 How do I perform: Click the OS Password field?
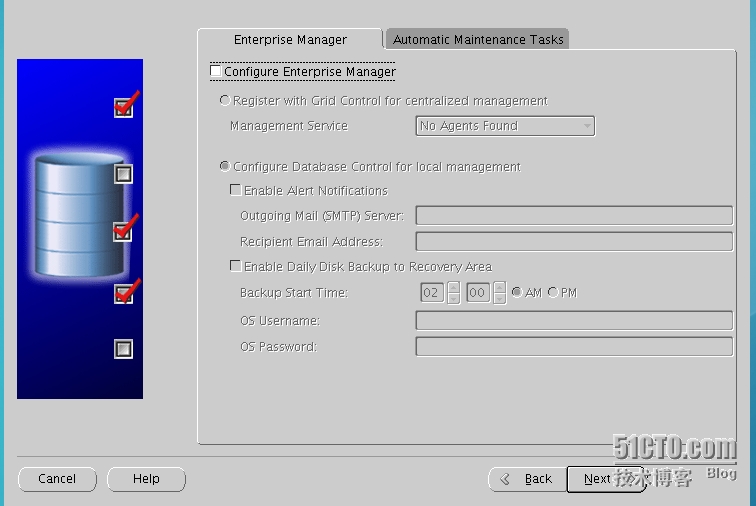click(574, 346)
